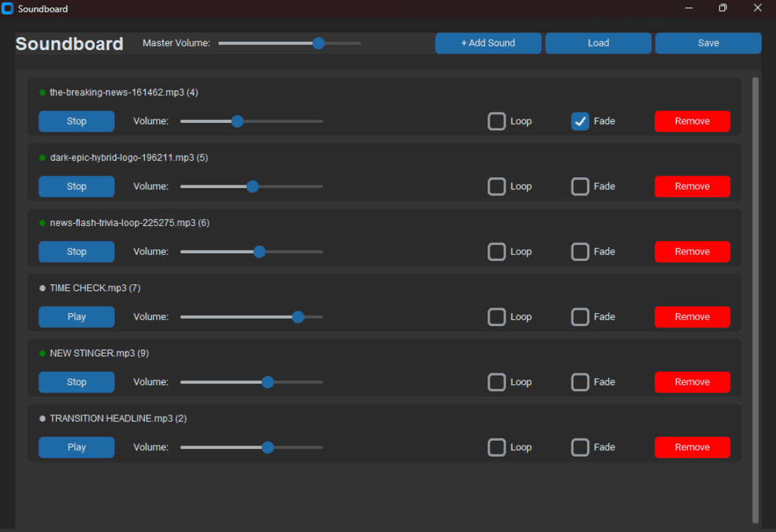Stop news-flash-trivia-loop-225275.mp3 playback
Image resolution: width=776 pixels, height=532 pixels.
(x=77, y=252)
